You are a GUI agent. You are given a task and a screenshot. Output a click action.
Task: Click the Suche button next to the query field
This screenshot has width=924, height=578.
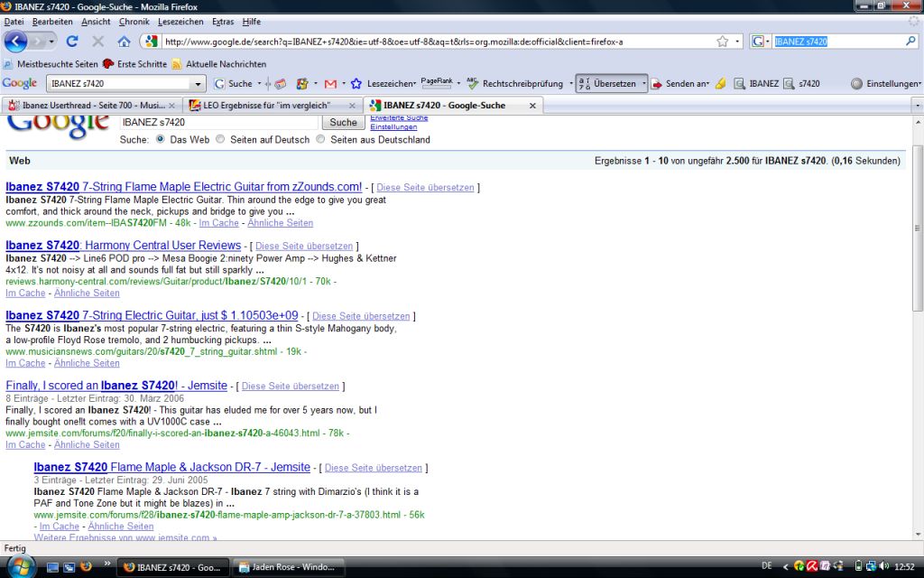343,122
